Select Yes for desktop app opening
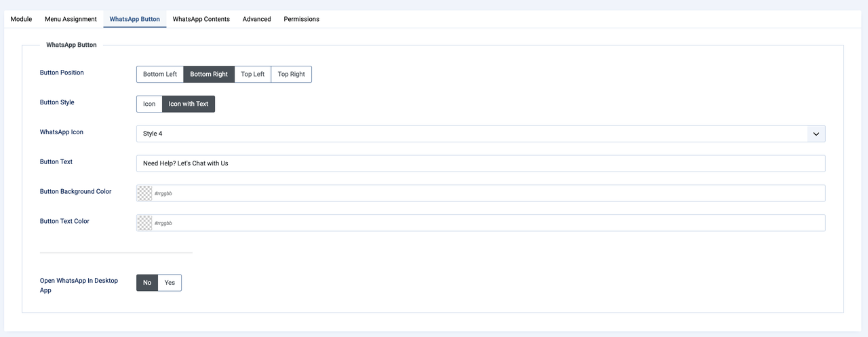This screenshot has height=337, width=868. point(170,283)
